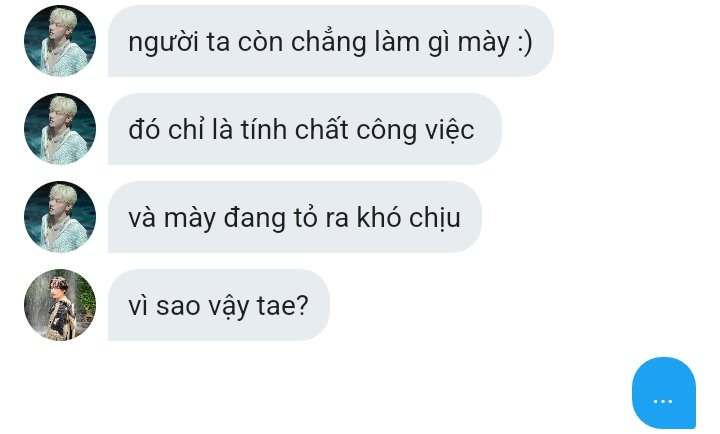
Task: Select the message "người ta còn chẳng làm gì mày"
Action: (x=331, y=41)
